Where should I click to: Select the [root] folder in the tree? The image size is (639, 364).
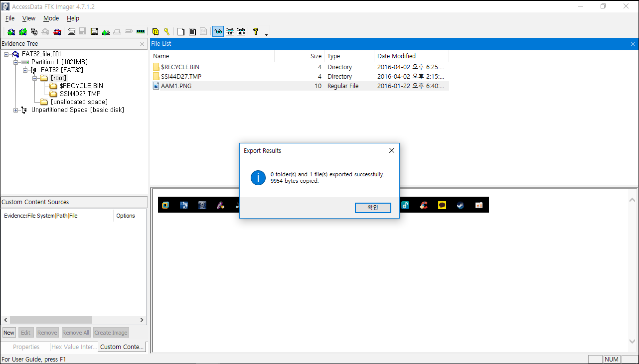(x=58, y=78)
